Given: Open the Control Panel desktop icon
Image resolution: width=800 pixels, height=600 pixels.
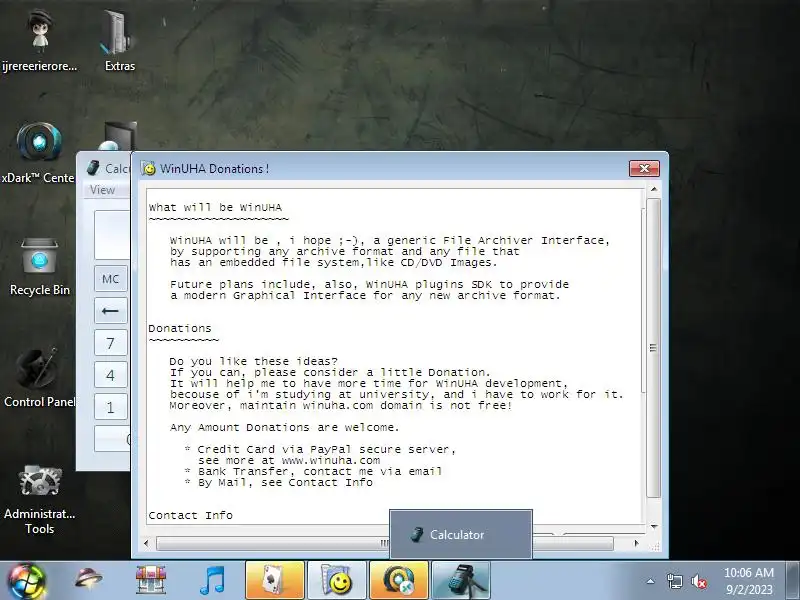Looking at the screenshot, I should [x=37, y=368].
